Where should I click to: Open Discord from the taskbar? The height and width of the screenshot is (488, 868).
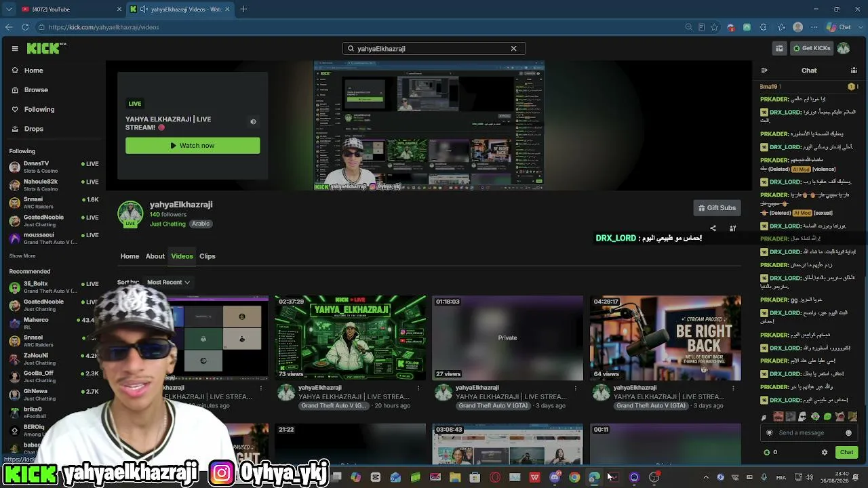point(554,478)
